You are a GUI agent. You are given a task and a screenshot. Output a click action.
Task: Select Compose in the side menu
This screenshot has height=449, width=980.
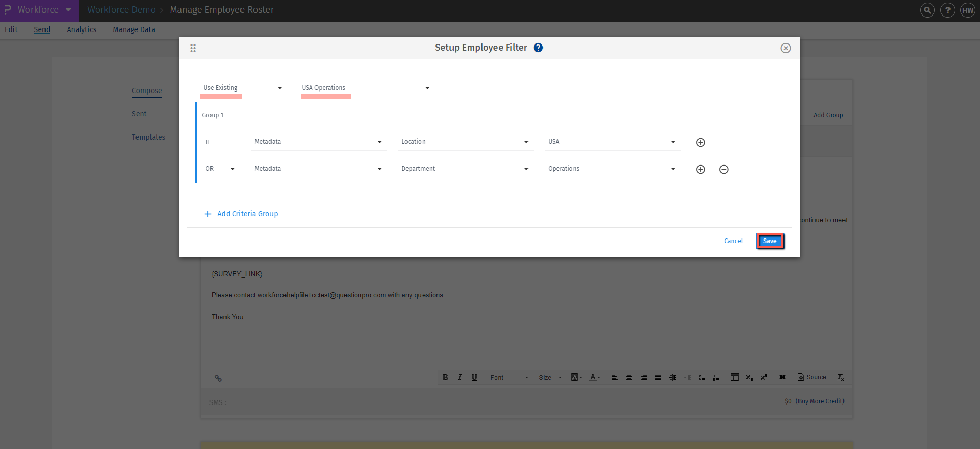tap(147, 91)
